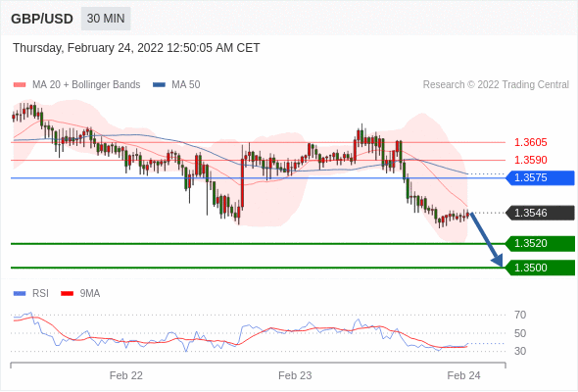Toggle the RSI legend label

point(40,294)
